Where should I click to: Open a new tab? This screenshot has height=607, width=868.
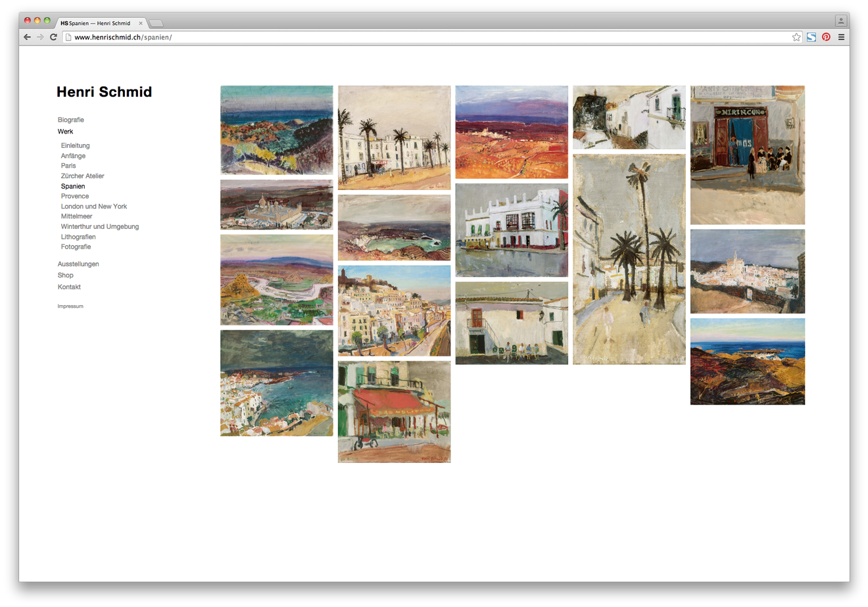[x=156, y=23]
